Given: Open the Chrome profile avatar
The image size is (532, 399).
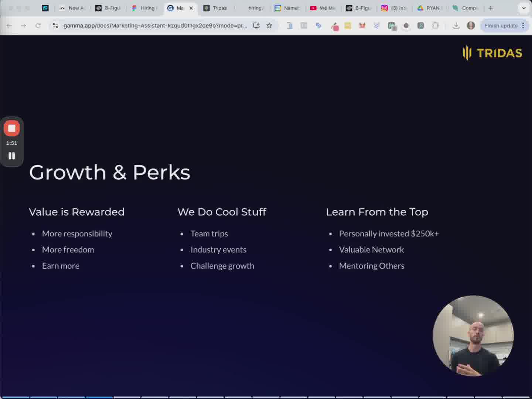Looking at the screenshot, I should tap(471, 25).
